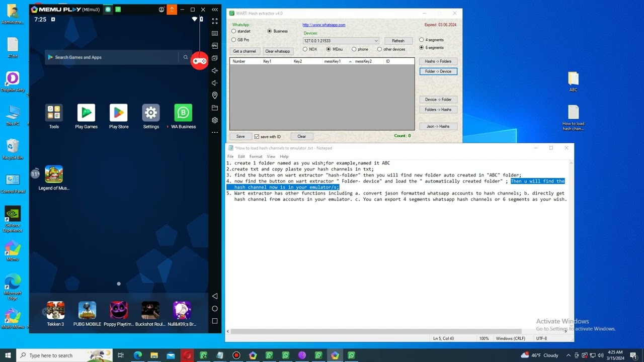Open the Format menu in Notepad

tap(256, 156)
